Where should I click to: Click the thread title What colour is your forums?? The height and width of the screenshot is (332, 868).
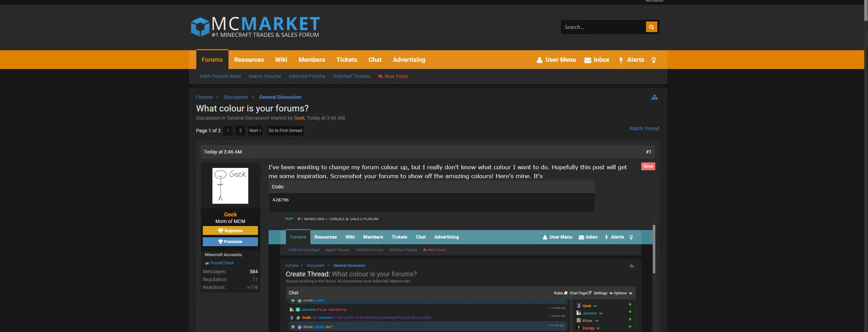pos(252,108)
